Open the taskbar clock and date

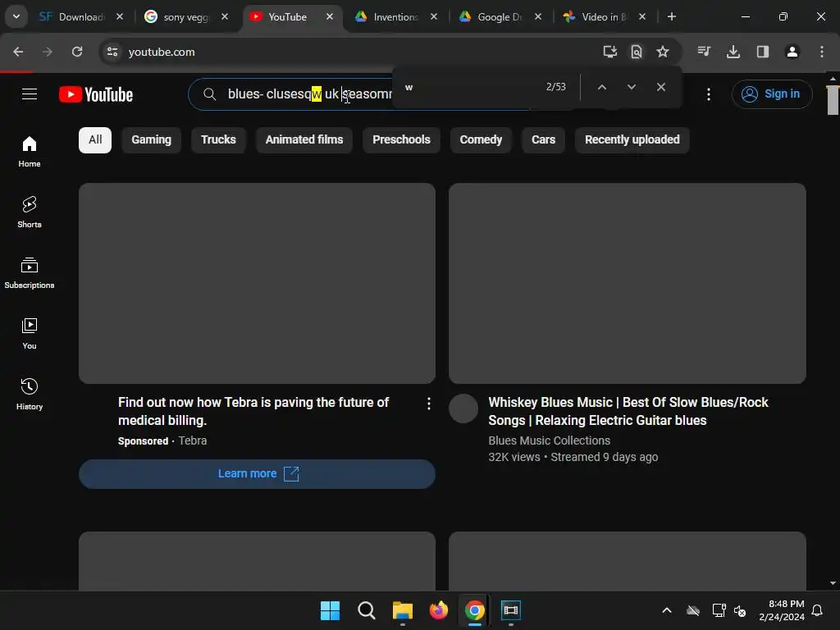(x=782, y=610)
